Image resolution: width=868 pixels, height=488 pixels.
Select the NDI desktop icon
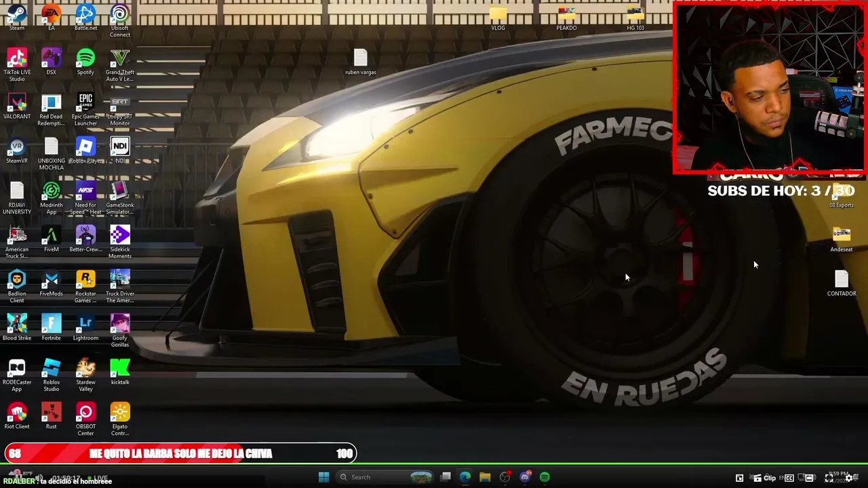coord(120,150)
